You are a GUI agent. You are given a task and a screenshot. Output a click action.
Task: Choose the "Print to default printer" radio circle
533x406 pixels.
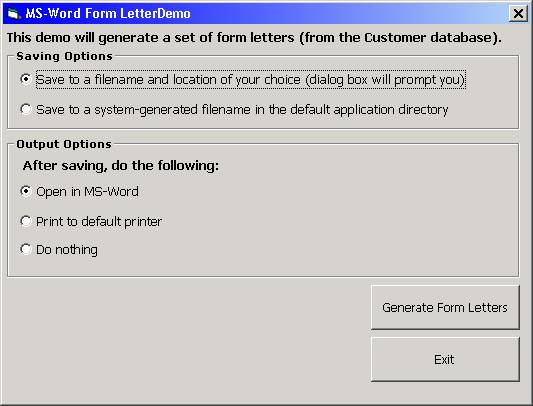[x=26, y=221]
